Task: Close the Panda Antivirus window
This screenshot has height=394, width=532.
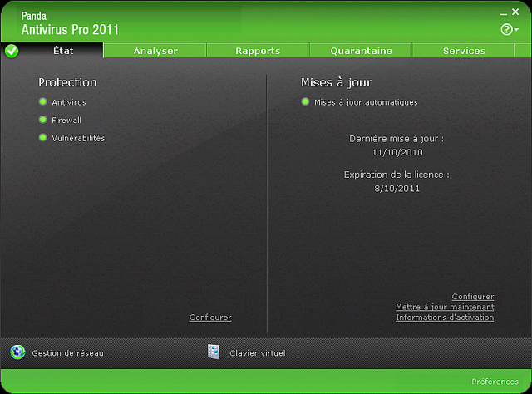Action: [x=515, y=12]
